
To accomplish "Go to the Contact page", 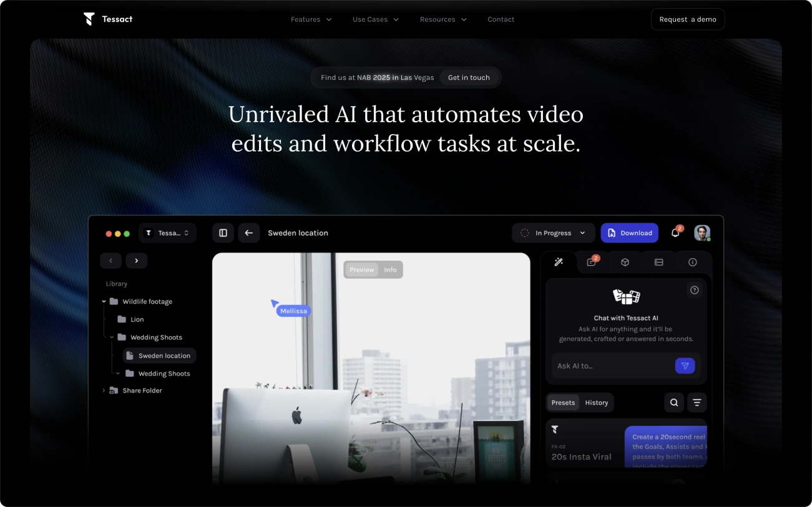I will click(501, 19).
